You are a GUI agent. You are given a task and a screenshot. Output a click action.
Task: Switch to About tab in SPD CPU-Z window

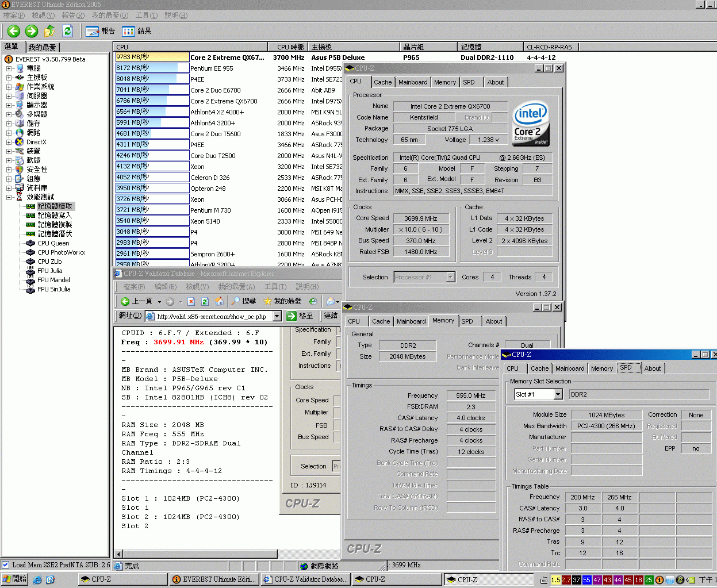(653, 368)
